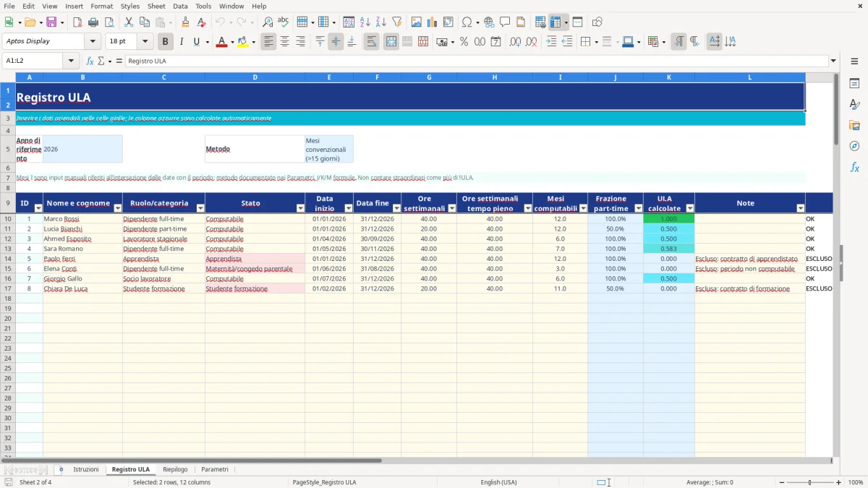This screenshot has width=868, height=488.
Task: Open Find & Replace icon
Action: (x=268, y=22)
